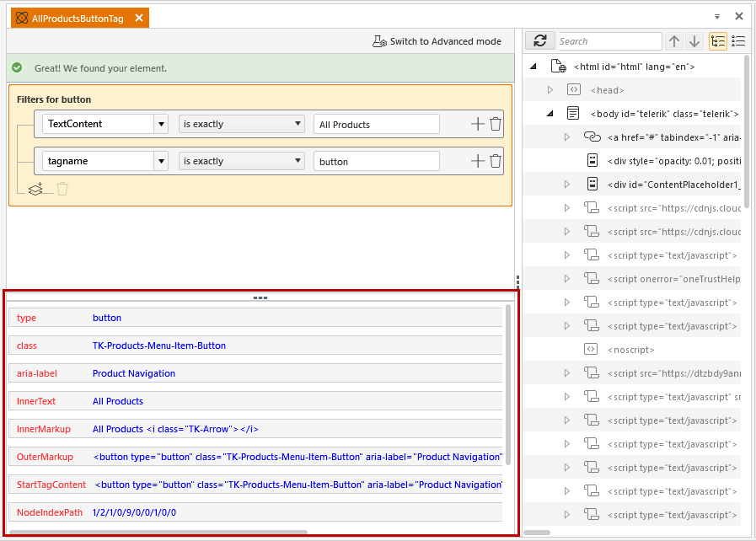Add a new filter group layer
The image size is (756, 541).
click(x=36, y=189)
